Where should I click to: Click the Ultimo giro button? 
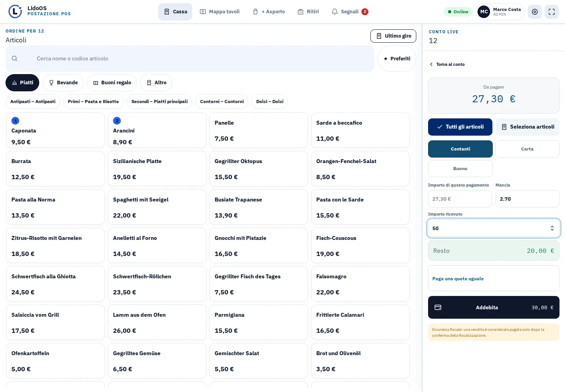pyautogui.click(x=393, y=36)
